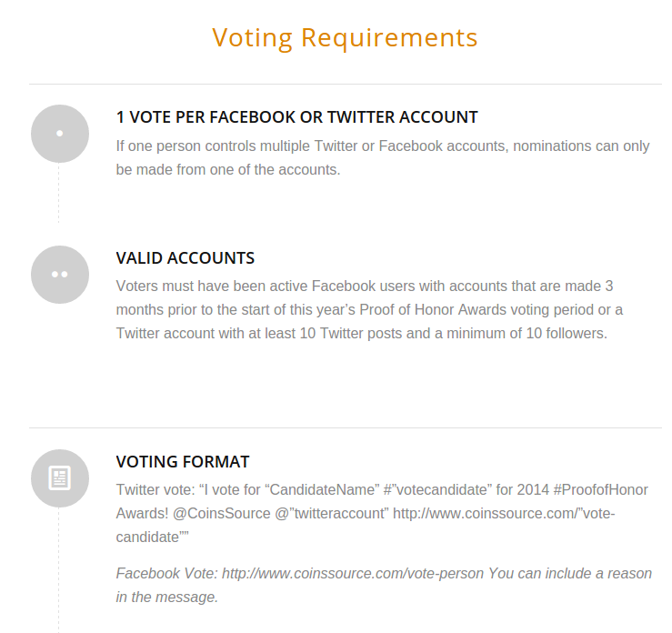
Task: Click the paragraph about active Facebook users
Action: (369, 309)
